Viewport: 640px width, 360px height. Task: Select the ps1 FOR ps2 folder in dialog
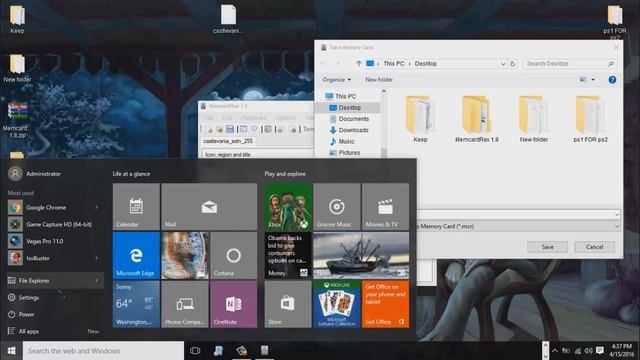point(590,119)
